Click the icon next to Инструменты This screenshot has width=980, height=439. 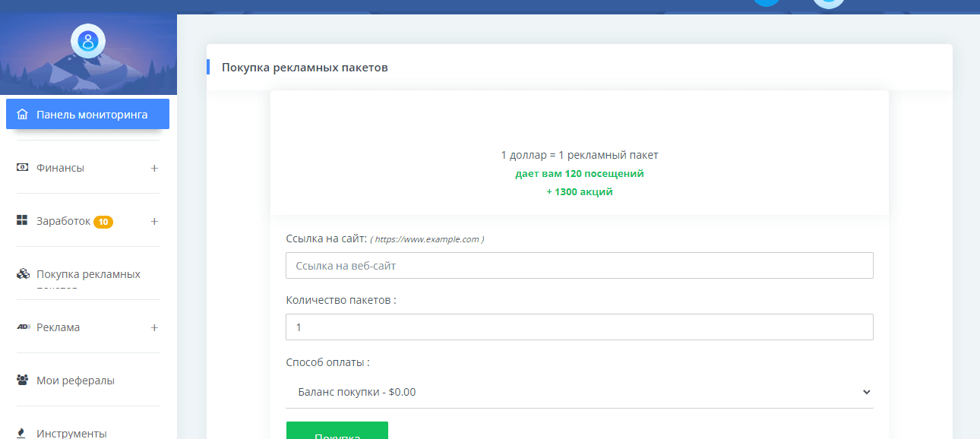[22, 433]
